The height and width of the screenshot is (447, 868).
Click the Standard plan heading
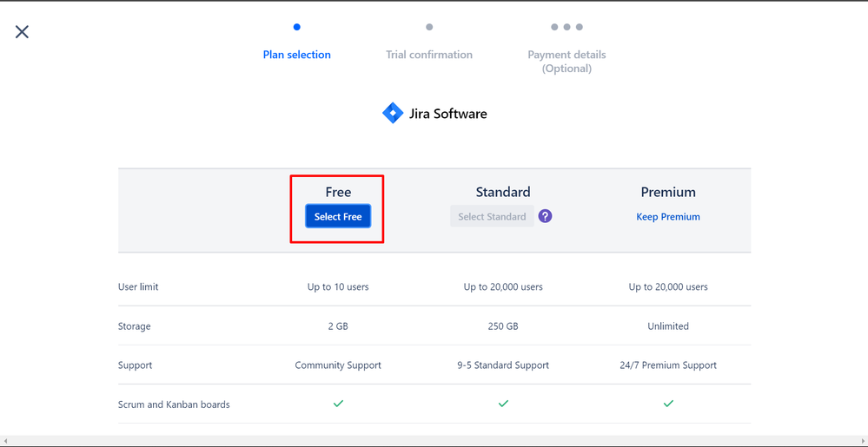(x=503, y=192)
